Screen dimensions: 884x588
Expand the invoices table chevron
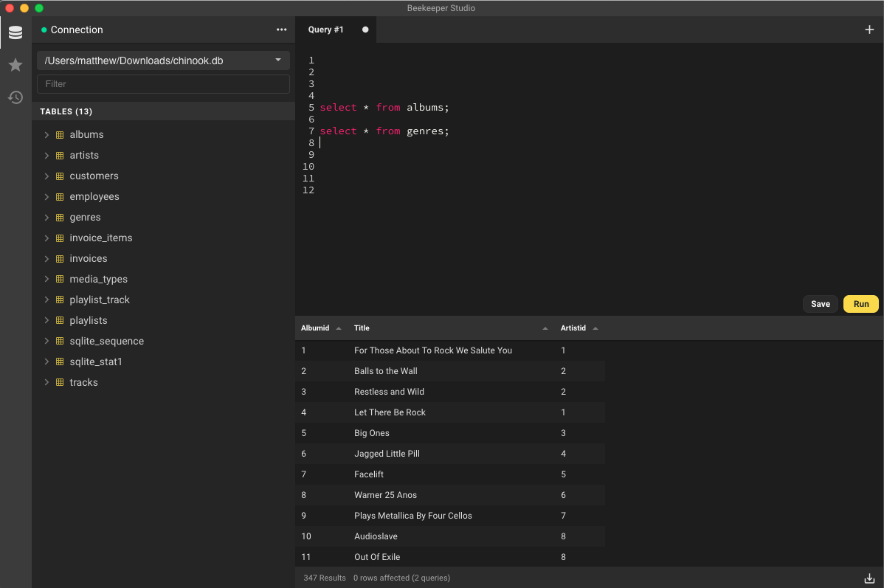coord(46,259)
